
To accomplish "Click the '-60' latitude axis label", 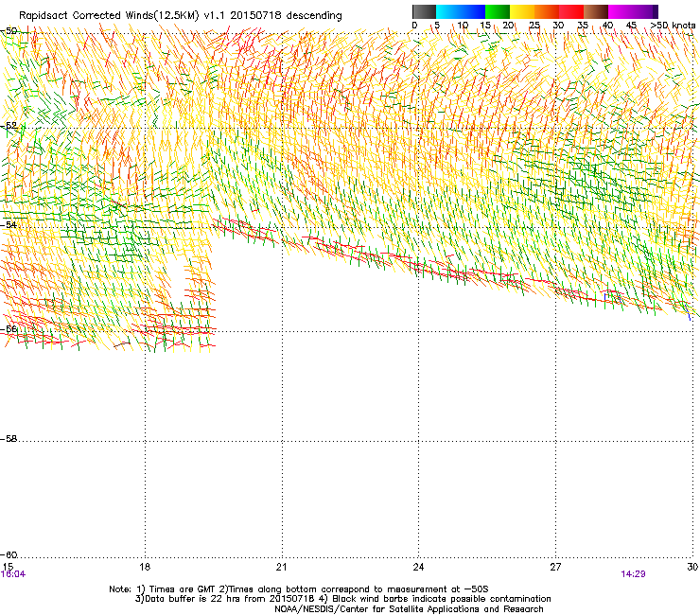I will pos(9,554).
